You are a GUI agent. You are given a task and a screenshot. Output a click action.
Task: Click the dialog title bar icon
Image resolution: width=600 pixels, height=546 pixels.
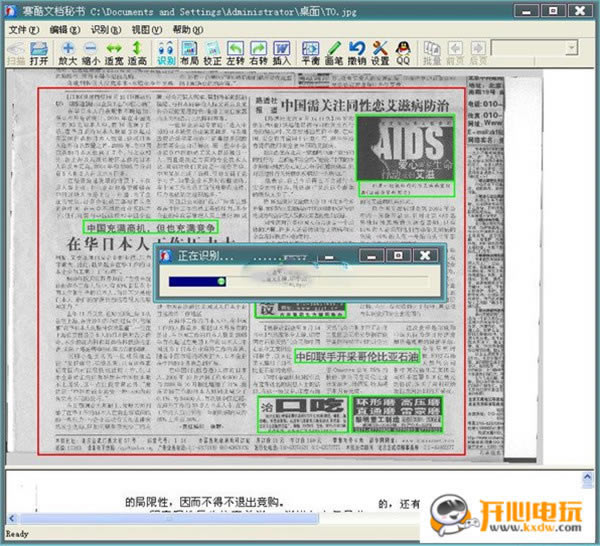(x=166, y=256)
